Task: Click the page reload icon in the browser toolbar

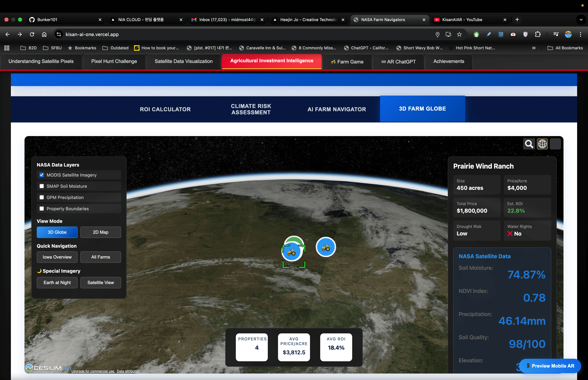Action: 32,34
